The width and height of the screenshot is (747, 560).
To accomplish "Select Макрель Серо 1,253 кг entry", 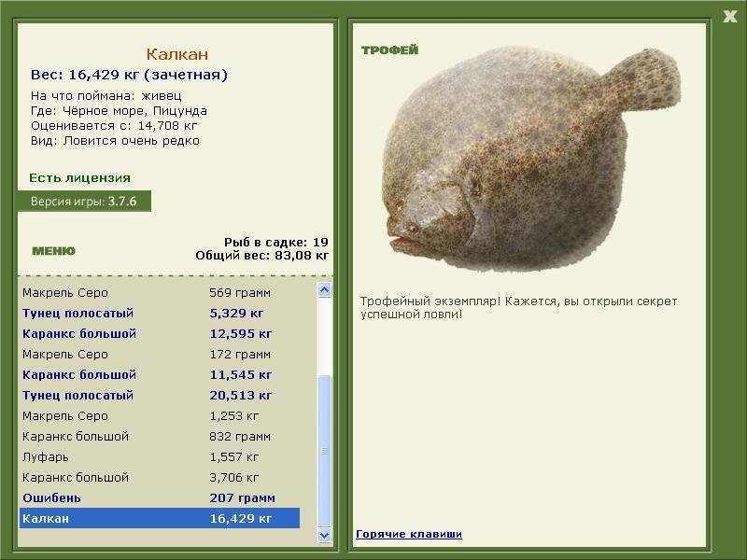I will click(160, 415).
